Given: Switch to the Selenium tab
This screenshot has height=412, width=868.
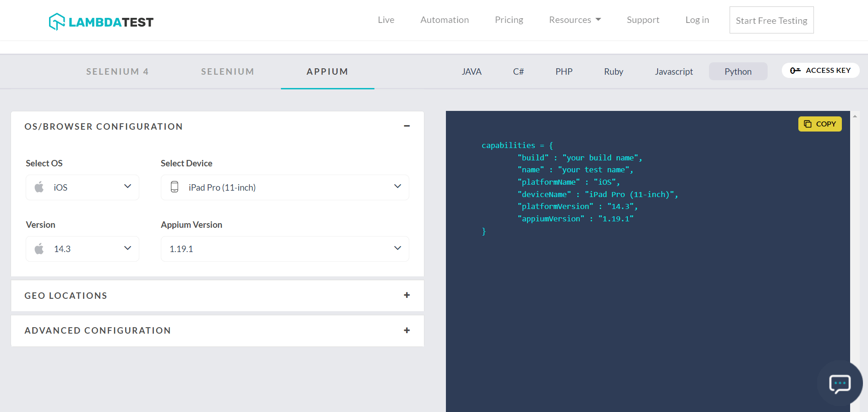Looking at the screenshot, I should [x=227, y=71].
